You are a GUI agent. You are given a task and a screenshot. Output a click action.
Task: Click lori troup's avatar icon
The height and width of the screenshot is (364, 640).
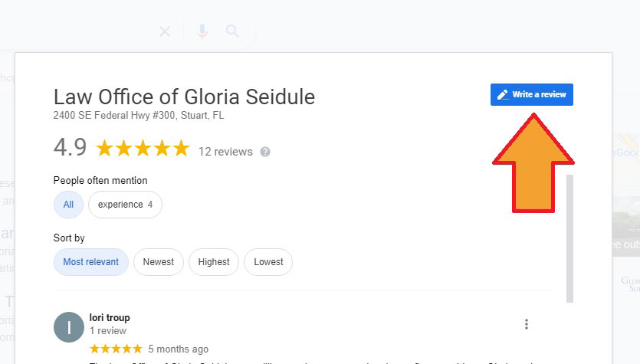point(69,327)
